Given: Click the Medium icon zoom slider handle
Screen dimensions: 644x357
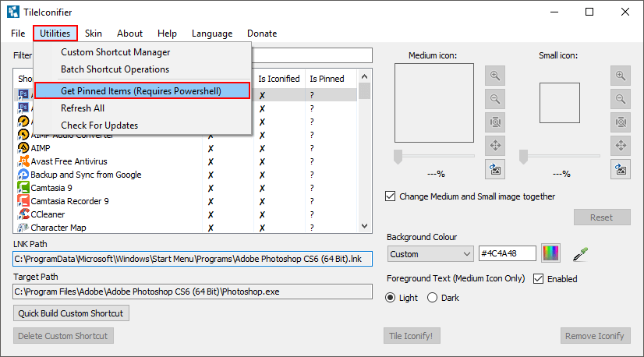Looking at the screenshot, I should (x=398, y=157).
